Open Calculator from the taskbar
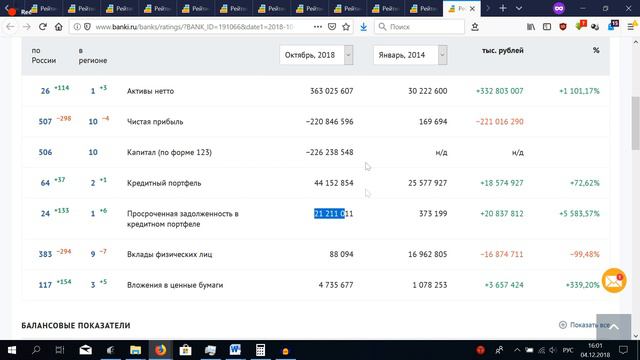This screenshot has height=360, width=640. (260, 350)
